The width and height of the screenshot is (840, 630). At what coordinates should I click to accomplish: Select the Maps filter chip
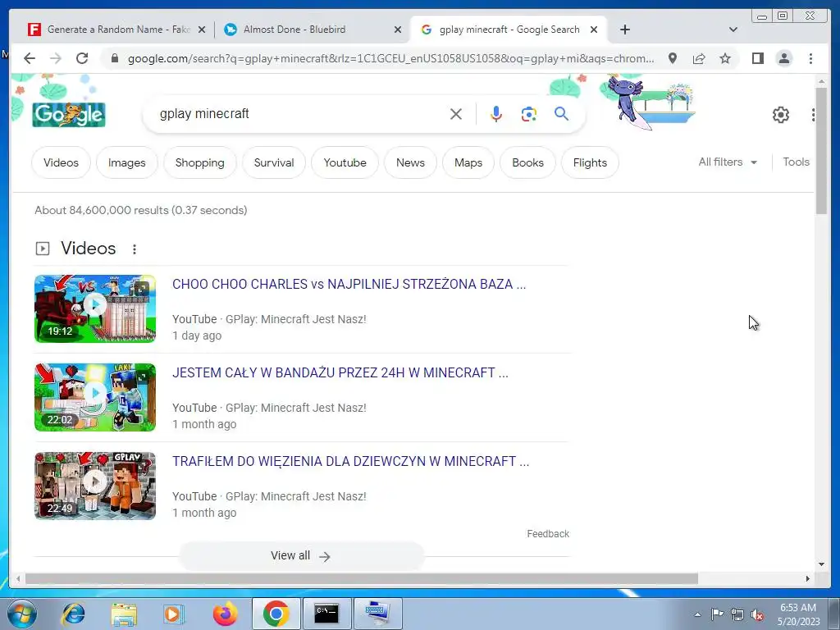468,162
